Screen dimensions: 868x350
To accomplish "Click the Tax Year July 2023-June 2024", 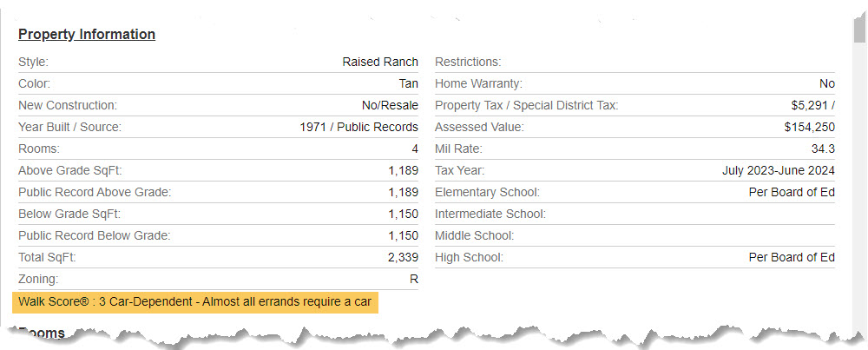I will click(779, 170).
